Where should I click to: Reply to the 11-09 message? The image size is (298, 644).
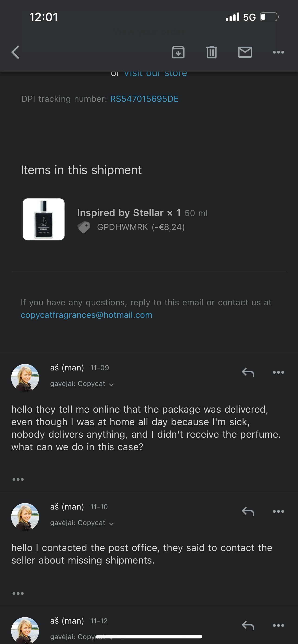coord(248,372)
